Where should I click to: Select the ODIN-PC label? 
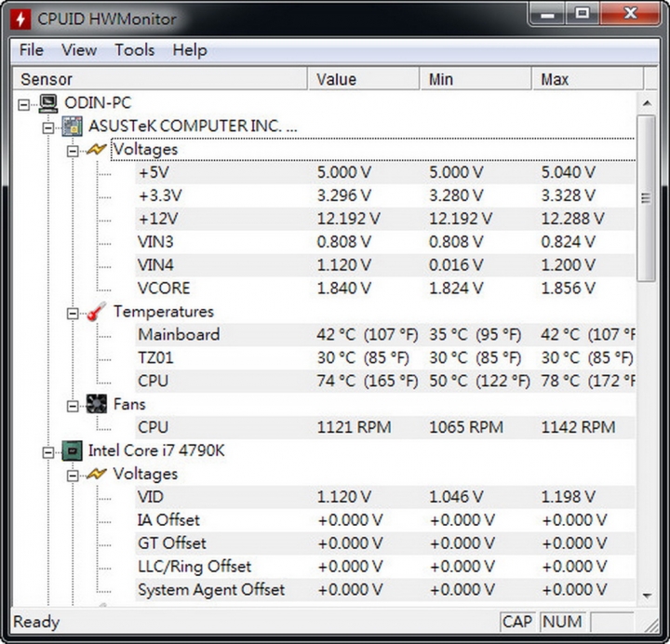98,103
